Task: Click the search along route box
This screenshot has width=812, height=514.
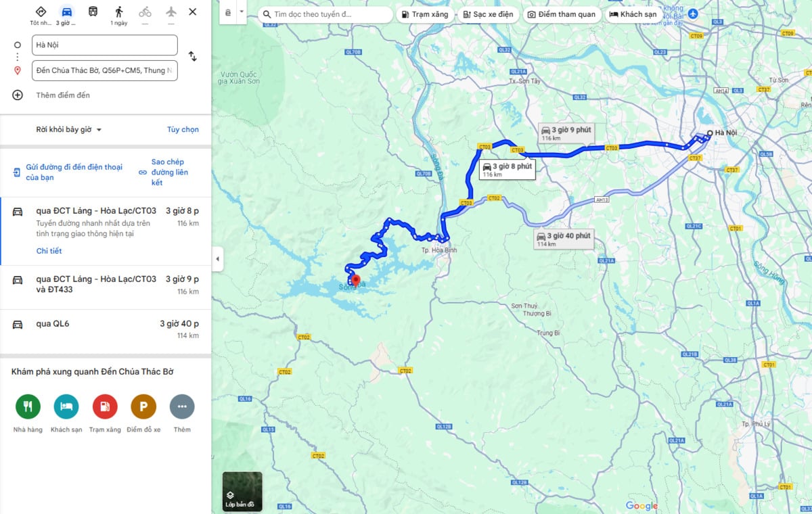Action: click(x=325, y=14)
